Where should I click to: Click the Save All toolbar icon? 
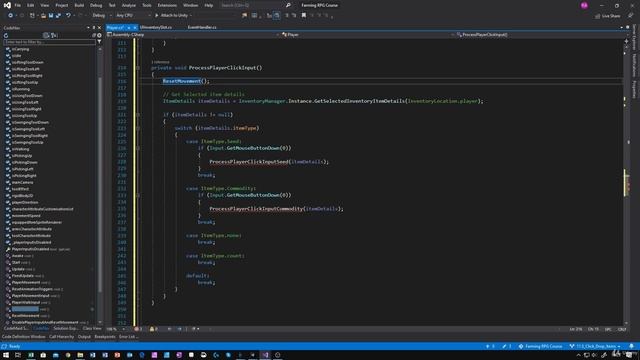(x=58, y=16)
